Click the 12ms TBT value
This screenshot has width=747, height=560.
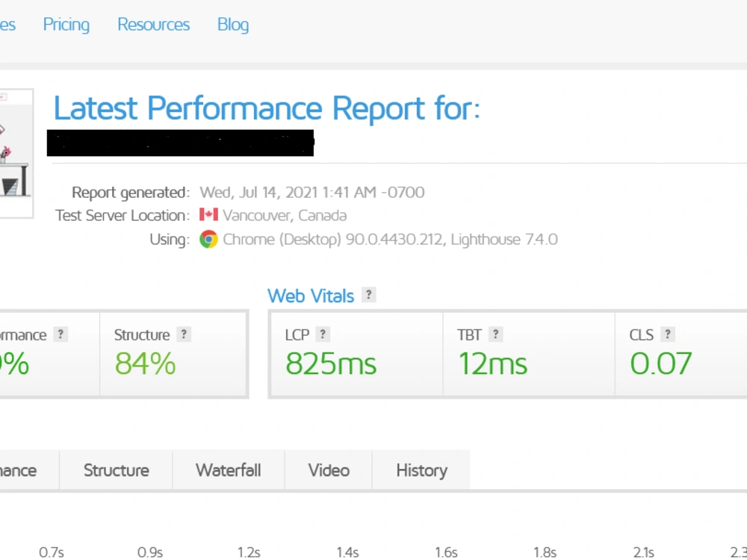pos(492,364)
